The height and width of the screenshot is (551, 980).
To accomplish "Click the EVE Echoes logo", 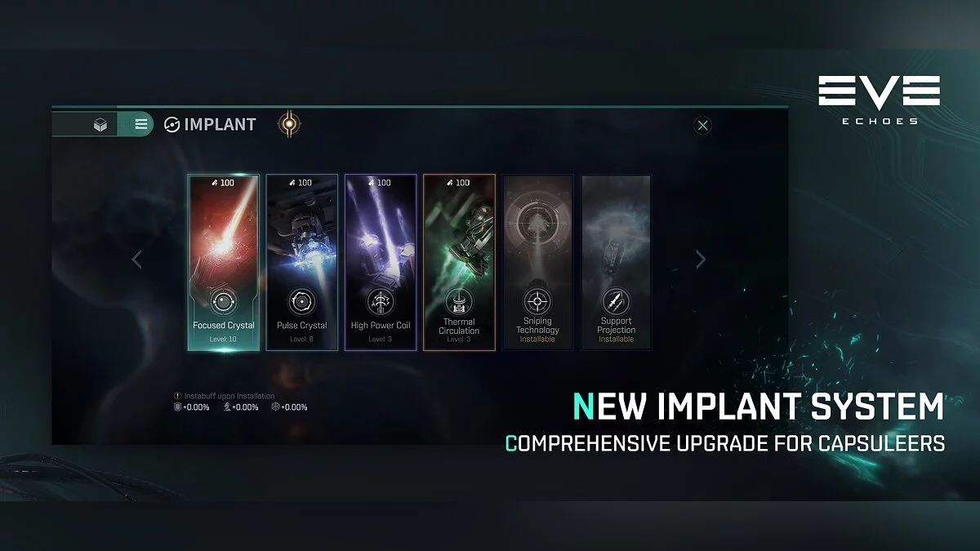I will [x=879, y=100].
